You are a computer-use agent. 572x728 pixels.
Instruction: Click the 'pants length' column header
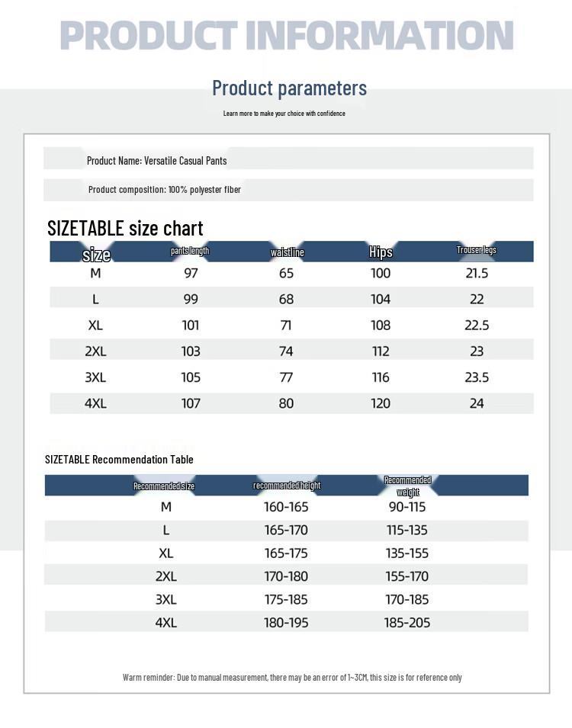coord(190,251)
